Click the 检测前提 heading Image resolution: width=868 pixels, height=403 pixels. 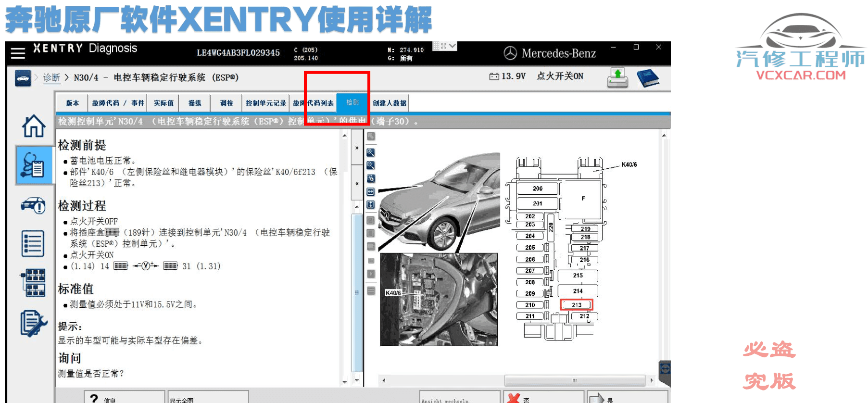[x=82, y=145]
